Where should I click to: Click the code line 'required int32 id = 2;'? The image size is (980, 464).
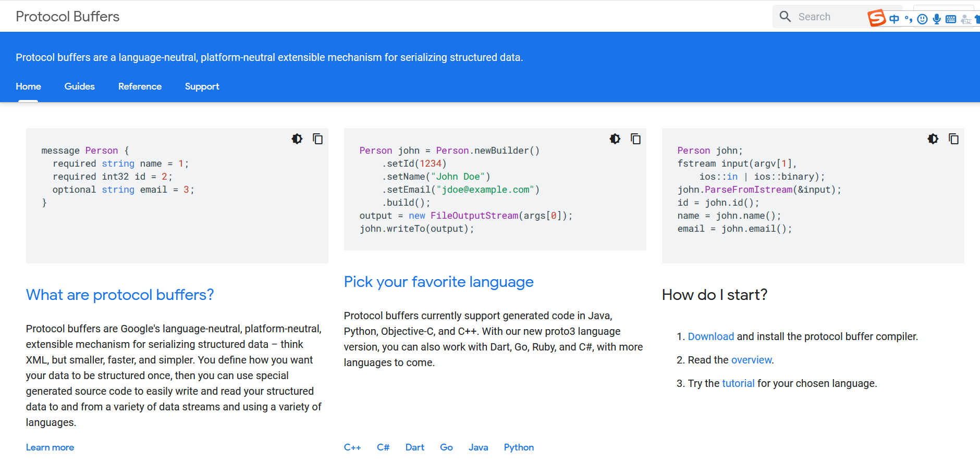pos(112,177)
